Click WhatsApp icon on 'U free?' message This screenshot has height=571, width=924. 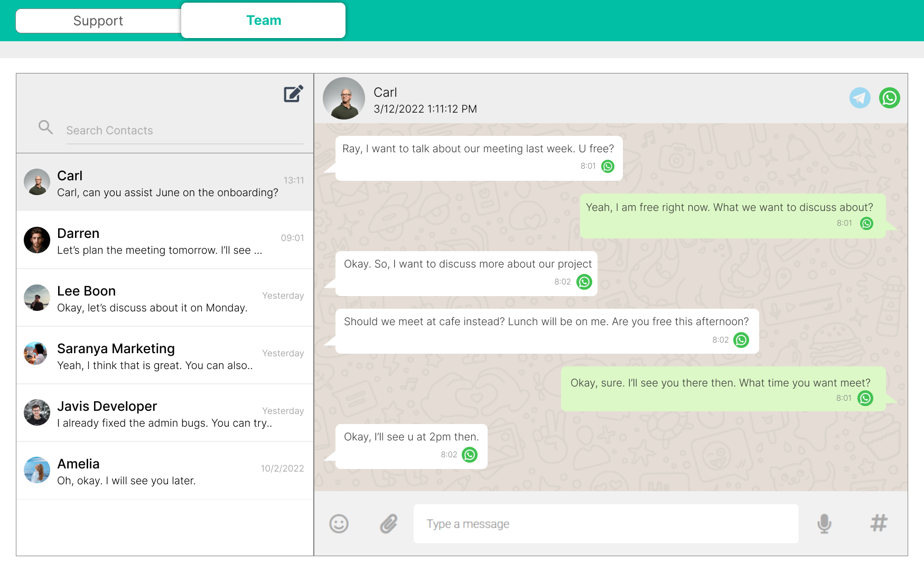pyautogui.click(x=608, y=167)
